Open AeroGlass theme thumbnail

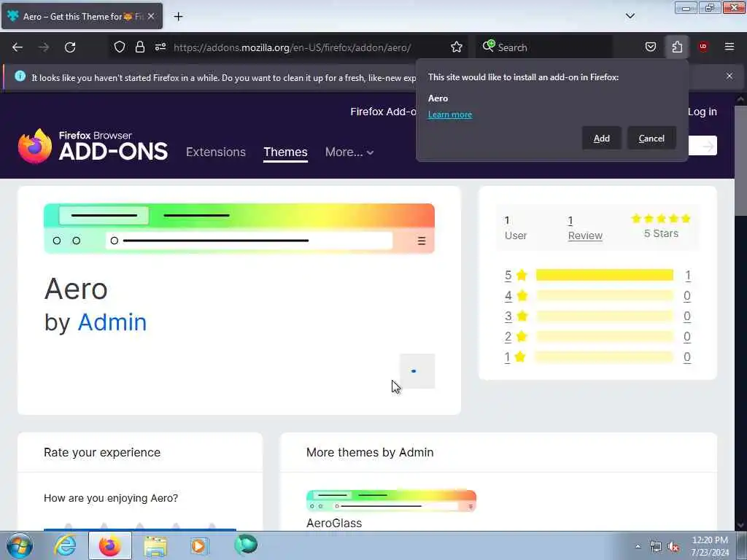[391, 500]
